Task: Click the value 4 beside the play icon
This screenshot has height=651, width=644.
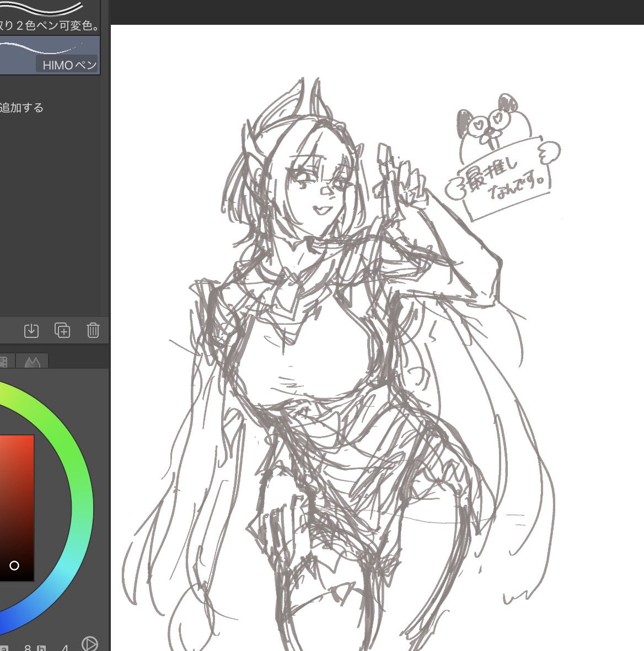Action: point(65,648)
